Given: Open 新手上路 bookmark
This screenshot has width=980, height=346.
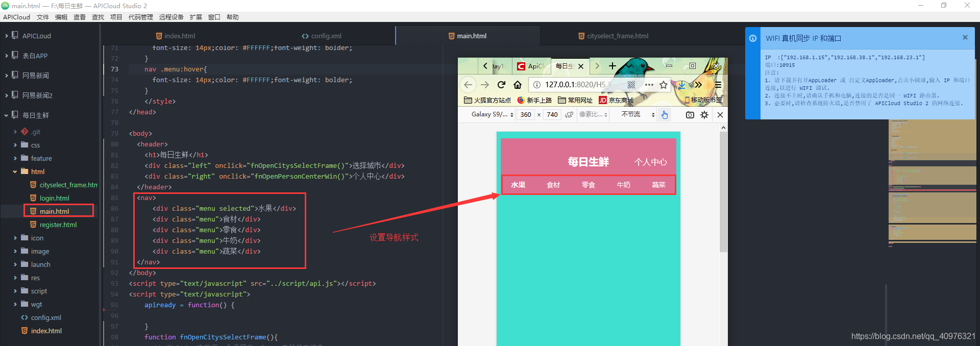Looking at the screenshot, I should (534, 100).
